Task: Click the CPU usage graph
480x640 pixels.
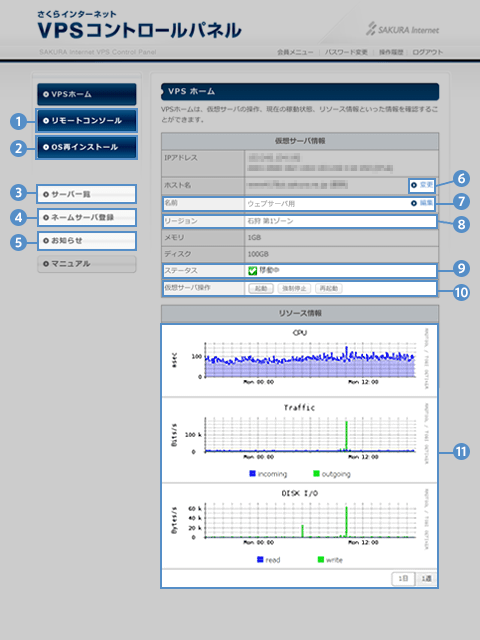Action: point(299,360)
